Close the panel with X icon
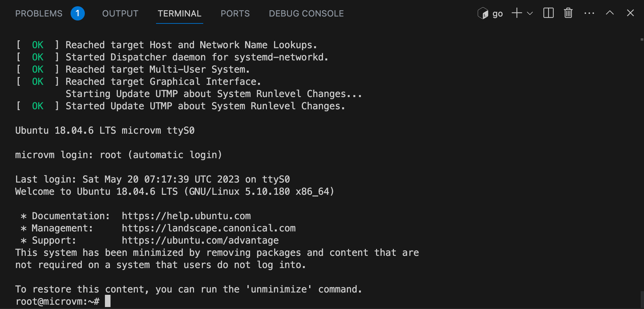Image resolution: width=644 pixels, height=309 pixels. (630, 13)
